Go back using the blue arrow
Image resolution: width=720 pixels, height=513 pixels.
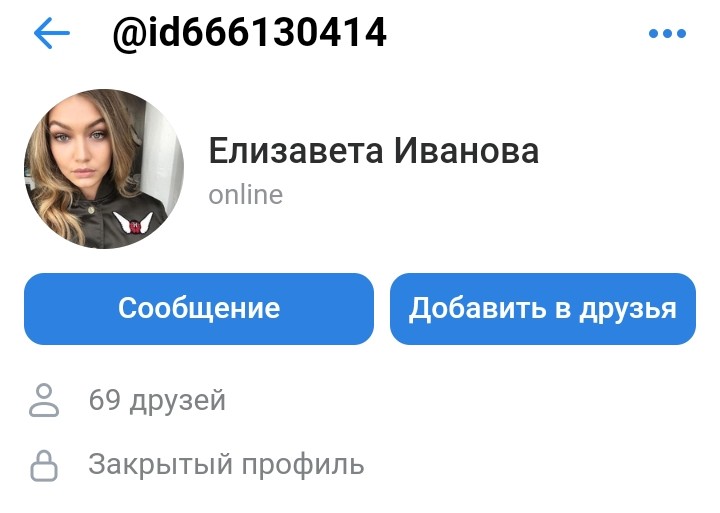click(51, 33)
